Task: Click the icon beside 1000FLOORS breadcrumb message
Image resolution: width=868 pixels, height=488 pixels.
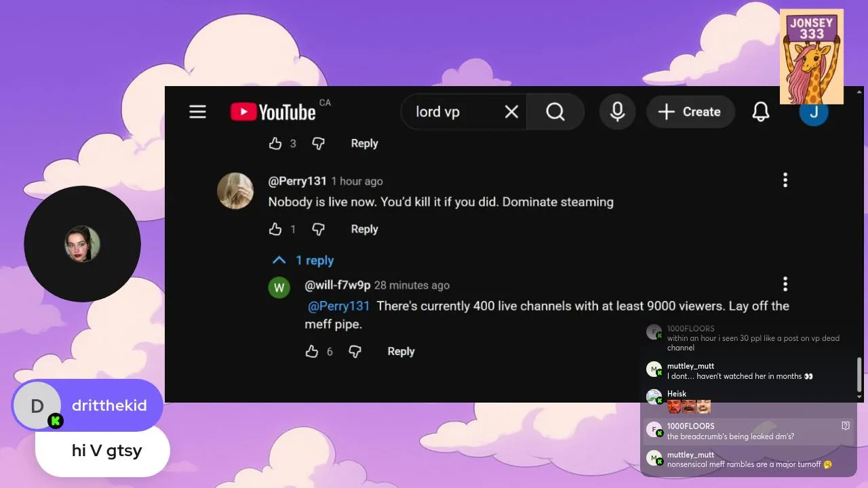Action: tap(846, 426)
